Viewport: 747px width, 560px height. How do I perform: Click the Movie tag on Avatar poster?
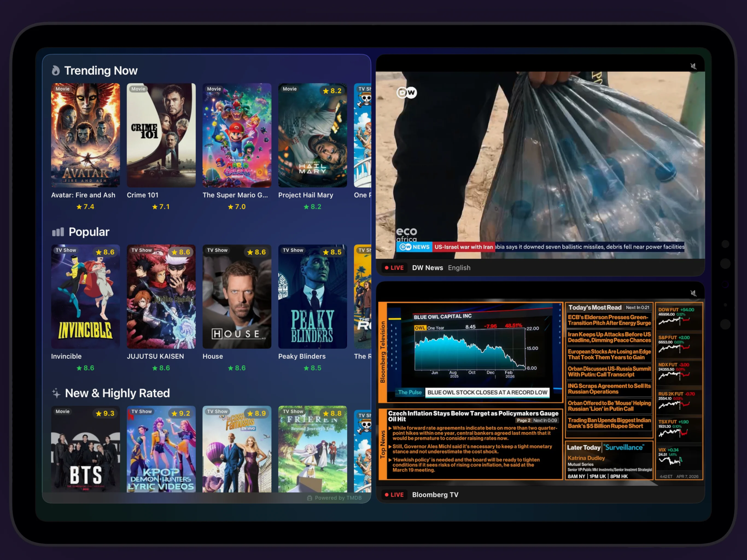pyautogui.click(x=62, y=89)
